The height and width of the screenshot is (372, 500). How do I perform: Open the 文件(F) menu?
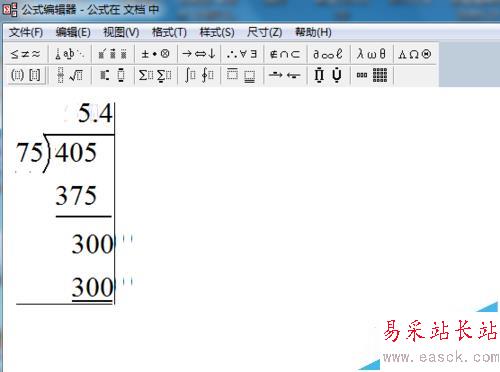[x=26, y=33]
